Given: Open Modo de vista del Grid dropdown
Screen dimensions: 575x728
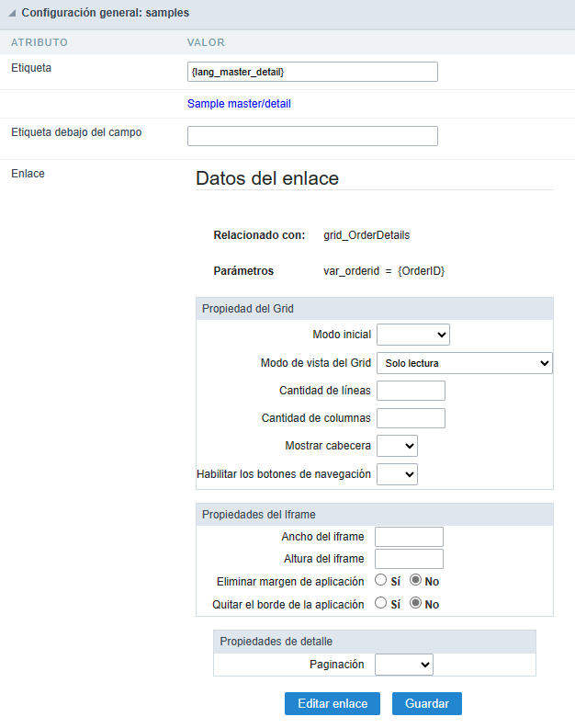Looking at the screenshot, I should (x=464, y=363).
